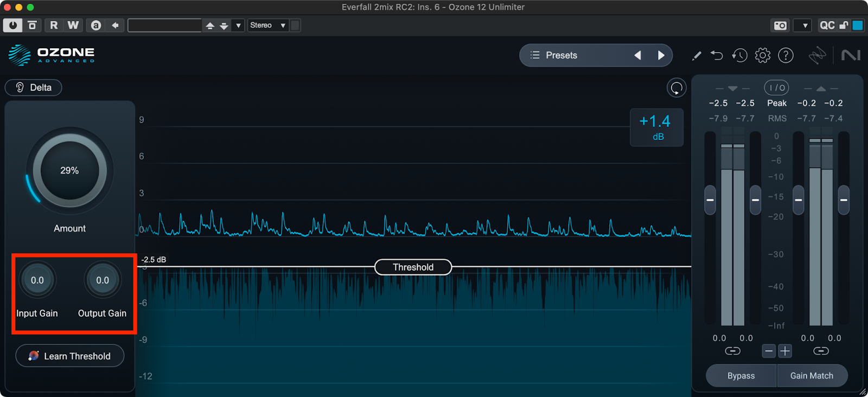Toggle the input gain link icon
868x397 pixels.
click(x=732, y=351)
